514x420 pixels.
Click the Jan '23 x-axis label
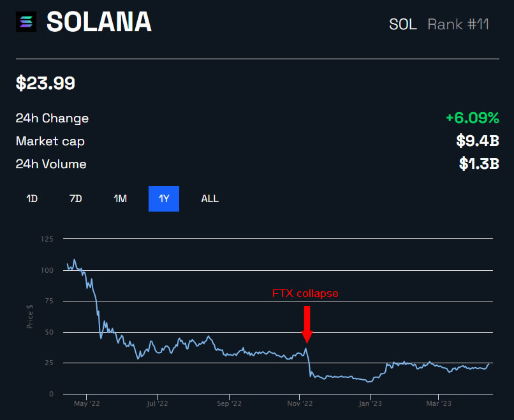click(371, 403)
